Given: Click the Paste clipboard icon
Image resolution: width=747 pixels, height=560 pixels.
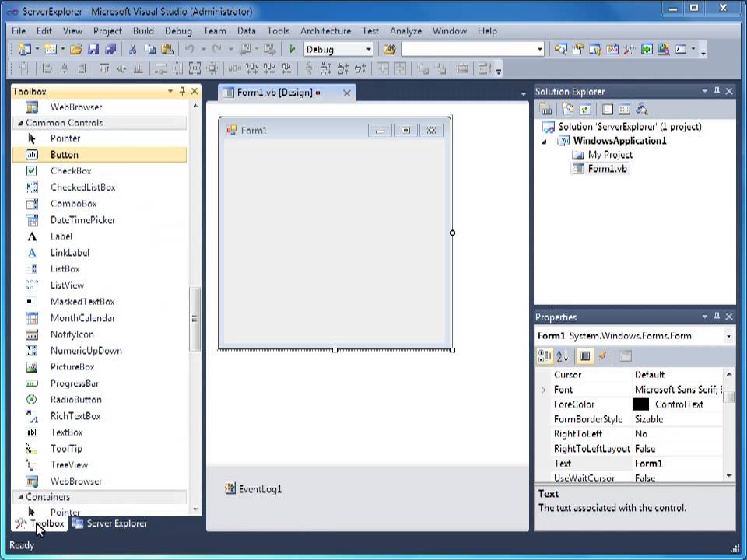Looking at the screenshot, I should pos(167,49).
